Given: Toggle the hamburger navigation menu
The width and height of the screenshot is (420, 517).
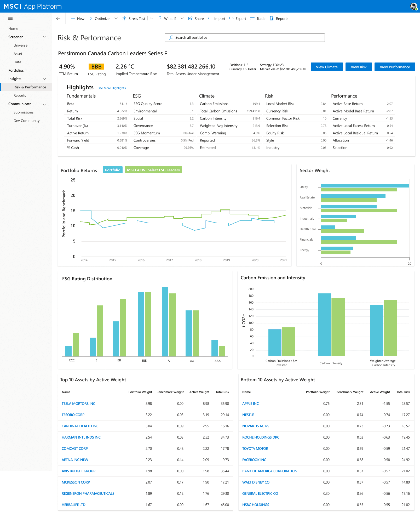Looking at the screenshot, I should 10,19.
